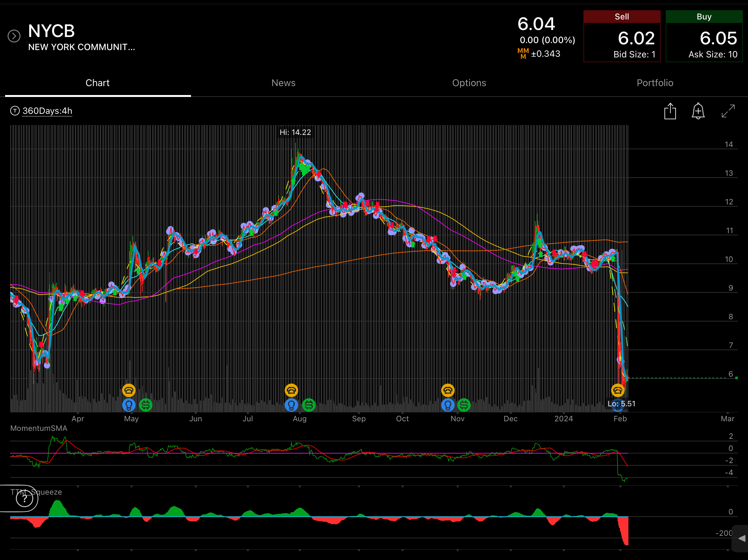Screen dimensions: 748x560
Task: Open the 360Days:4h timeframe selector
Action: coord(47,111)
